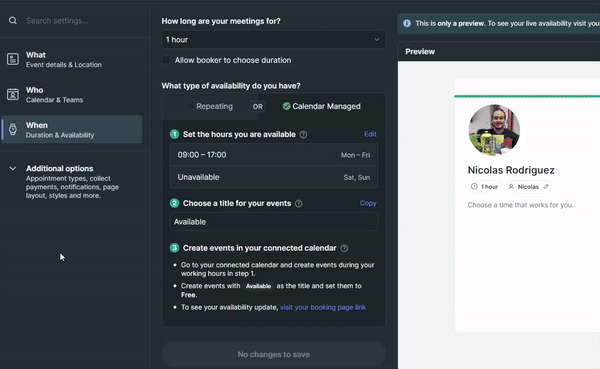Click the What section icon in sidebar
600x369 pixels.
(x=13, y=59)
